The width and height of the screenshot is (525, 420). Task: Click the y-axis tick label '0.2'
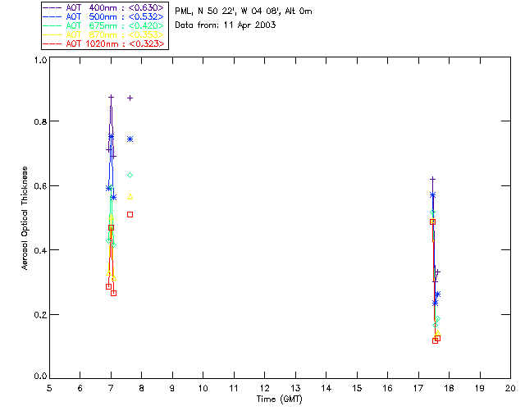(x=40, y=315)
